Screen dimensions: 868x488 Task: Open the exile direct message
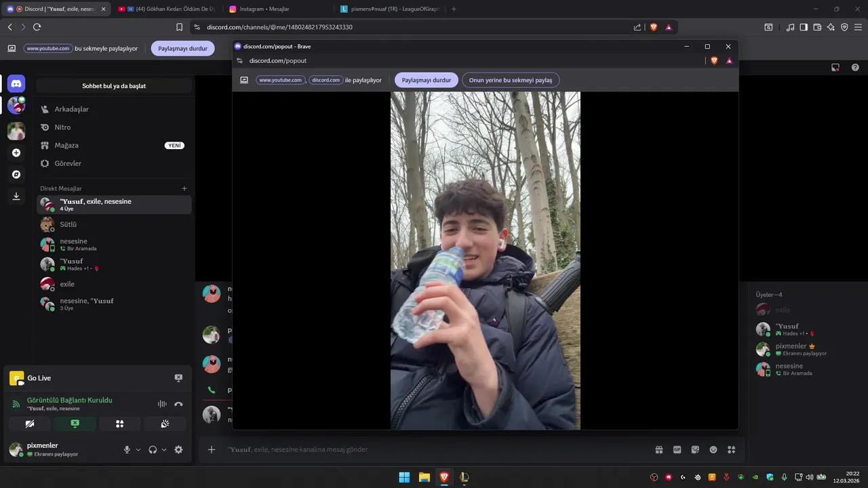point(114,284)
